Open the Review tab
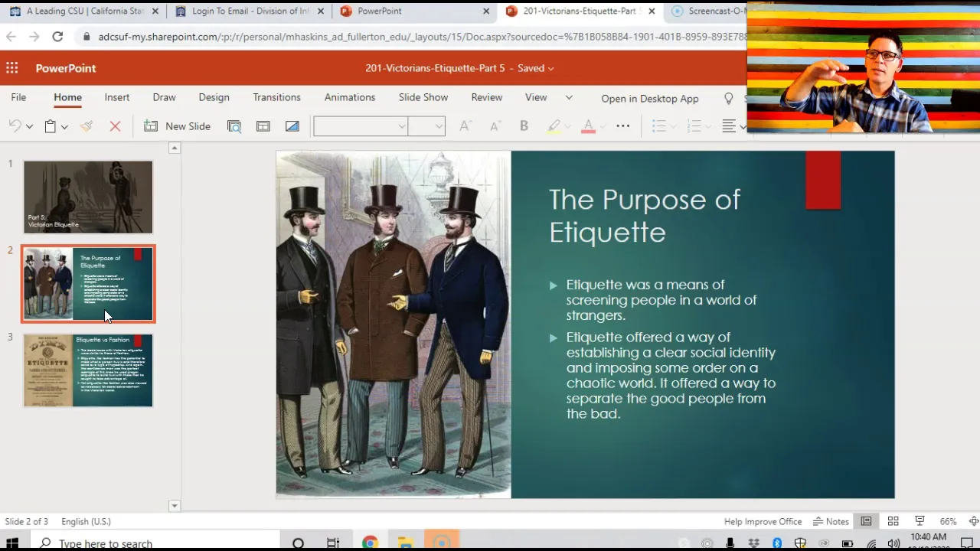Screen dimensions: 980x551 (487, 97)
